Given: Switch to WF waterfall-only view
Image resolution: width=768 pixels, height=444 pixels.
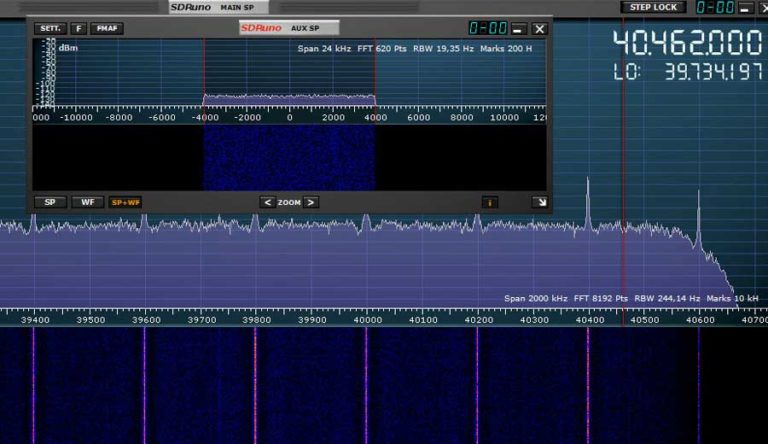Looking at the screenshot, I should pyautogui.click(x=88, y=202).
